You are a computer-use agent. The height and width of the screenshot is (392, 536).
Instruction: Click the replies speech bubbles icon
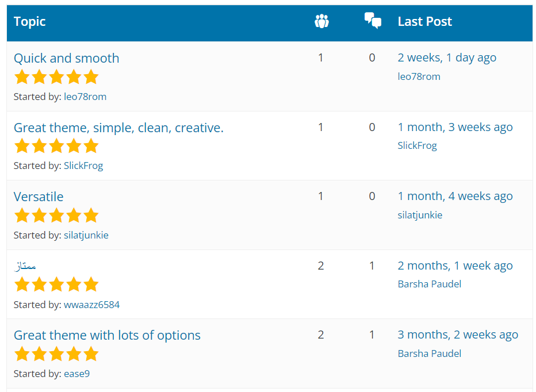coord(373,21)
